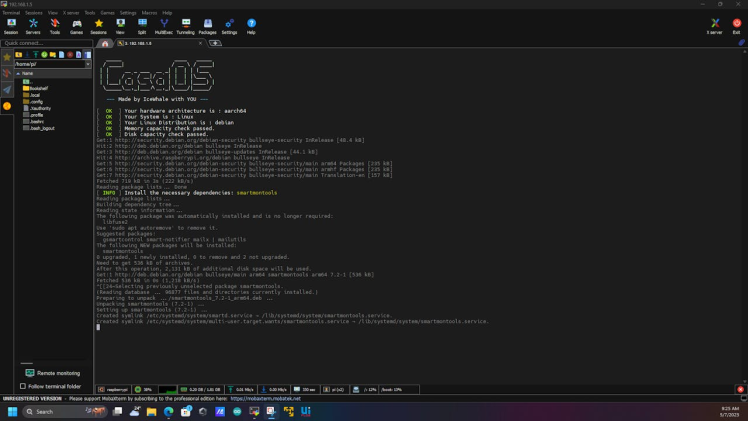
Task: Open the Session toolbar icon
Action: pos(11,25)
